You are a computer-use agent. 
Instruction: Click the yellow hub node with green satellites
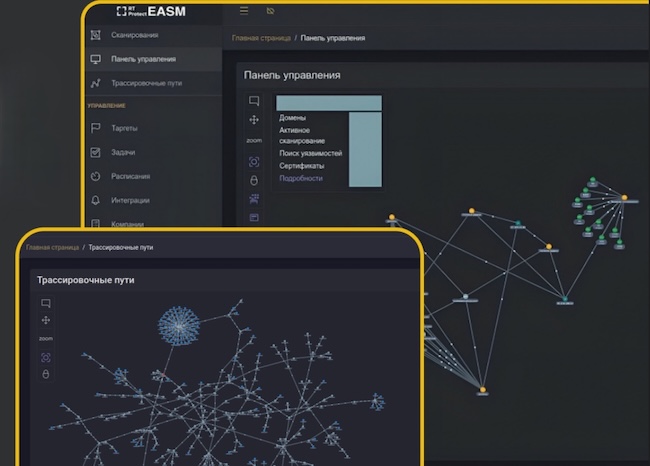pos(624,198)
